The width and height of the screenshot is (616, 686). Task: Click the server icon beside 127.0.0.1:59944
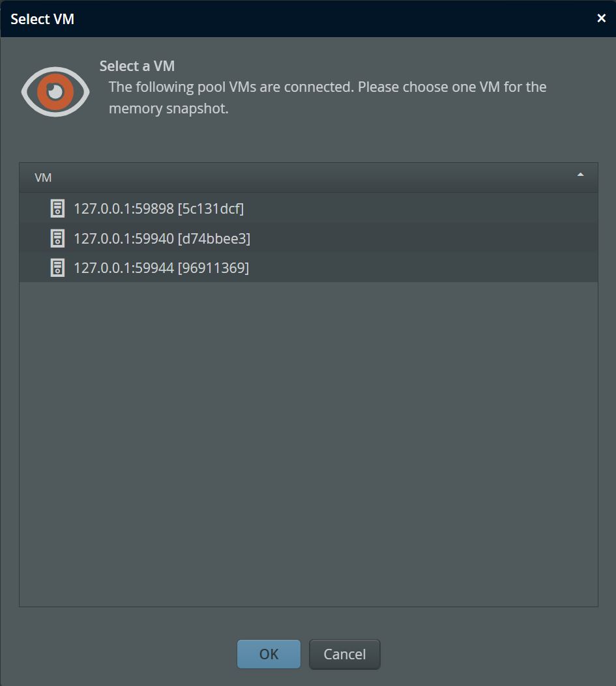click(57, 268)
